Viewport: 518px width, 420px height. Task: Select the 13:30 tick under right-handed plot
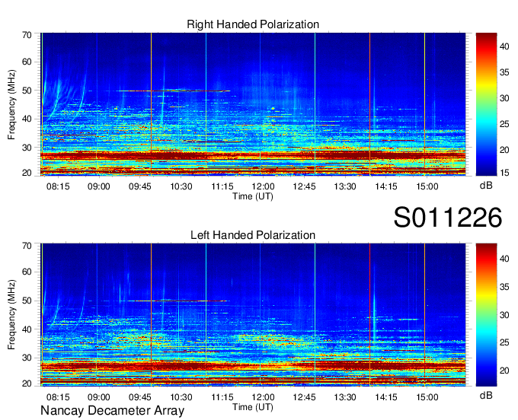(x=345, y=186)
